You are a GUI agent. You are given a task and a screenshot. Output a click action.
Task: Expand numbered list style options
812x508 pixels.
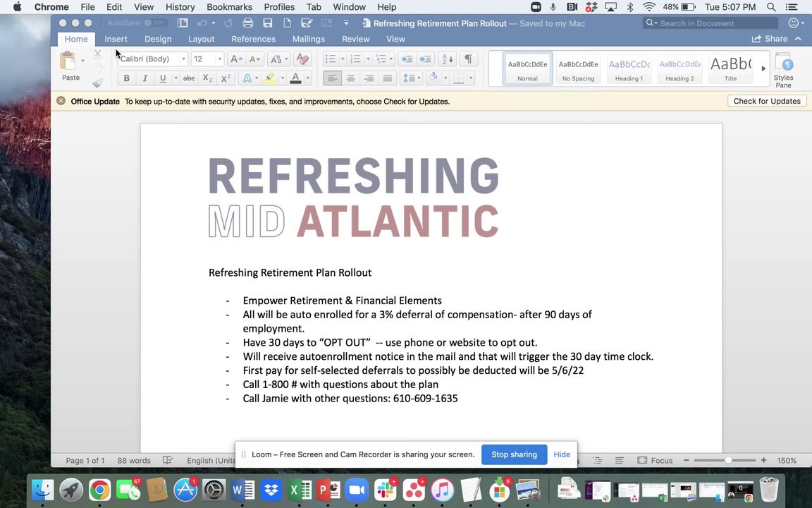point(368,59)
